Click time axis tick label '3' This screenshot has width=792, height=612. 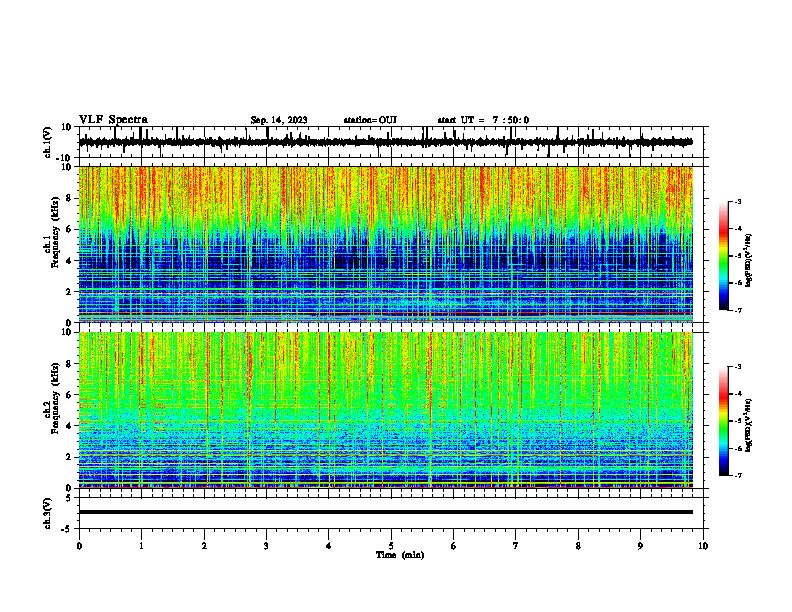tap(266, 546)
